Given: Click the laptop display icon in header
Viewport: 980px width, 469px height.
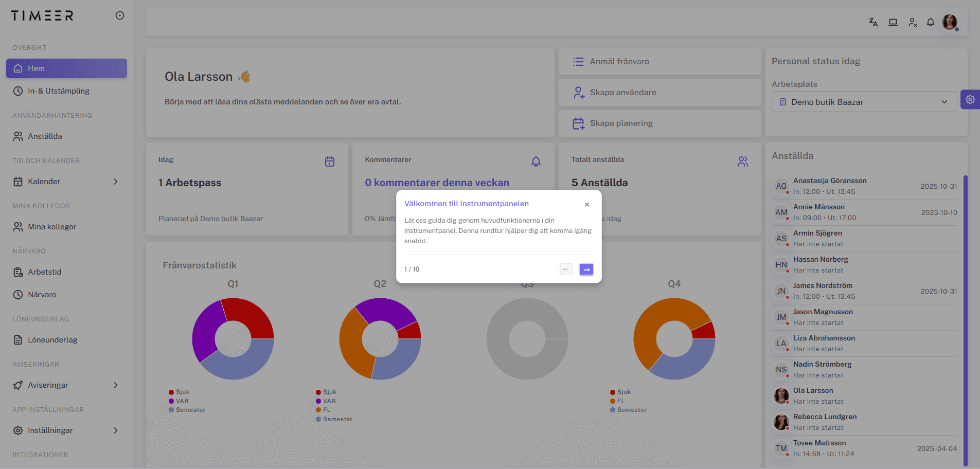Looking at the screenshot, I should click(893, 22).
